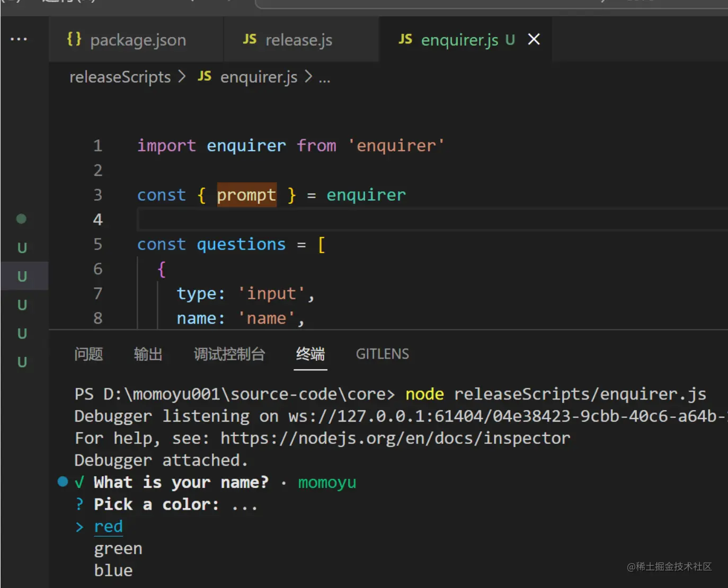The height and width of the screenshot is (588, 728).
Task: Click the curly-braces icon on package.json tab
Action: [x=74, y=39]
